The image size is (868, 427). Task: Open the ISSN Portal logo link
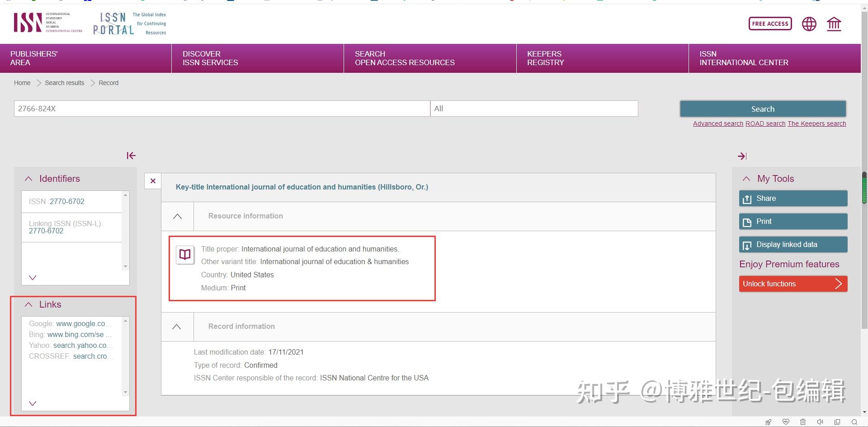tap(130, 24)
